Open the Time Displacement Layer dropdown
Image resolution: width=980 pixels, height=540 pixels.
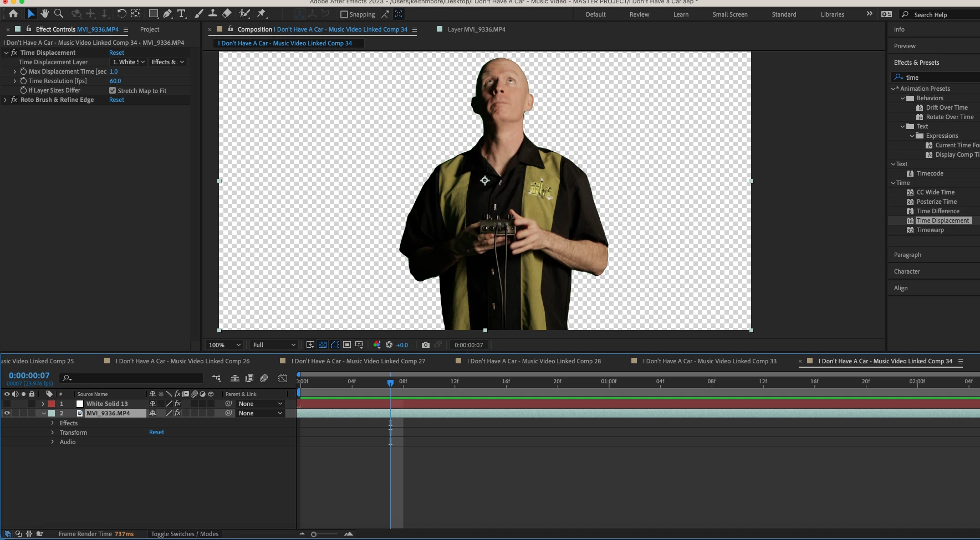(129, 62)
